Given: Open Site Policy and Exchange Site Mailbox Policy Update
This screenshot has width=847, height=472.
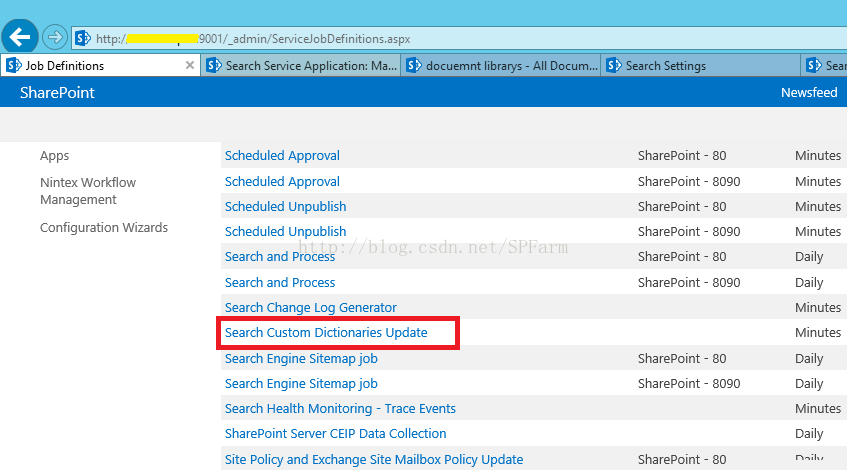Looking at the screenshot, I should [374, 460].
